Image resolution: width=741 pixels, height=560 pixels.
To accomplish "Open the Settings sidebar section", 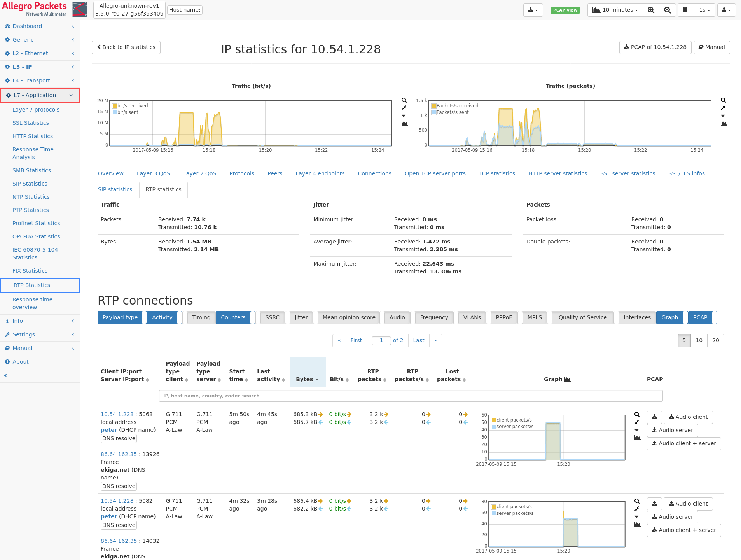I will click(x=40, y=334).
